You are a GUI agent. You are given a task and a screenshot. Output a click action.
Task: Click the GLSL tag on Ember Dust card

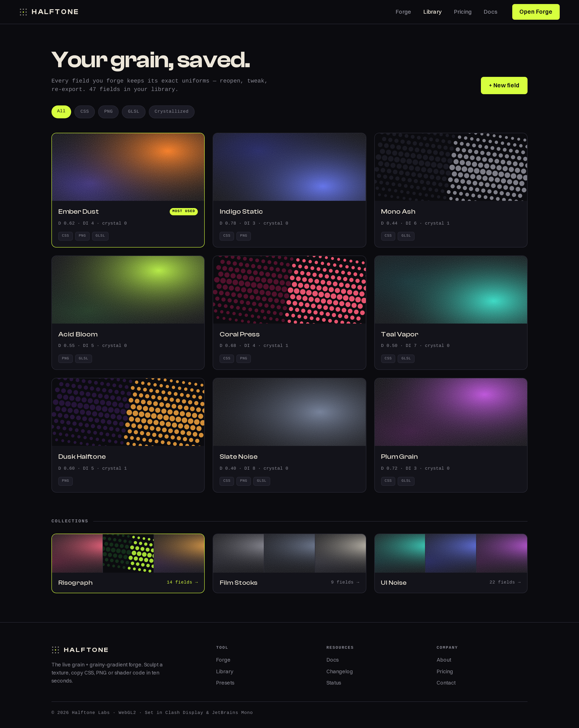[x=100, y=236]
